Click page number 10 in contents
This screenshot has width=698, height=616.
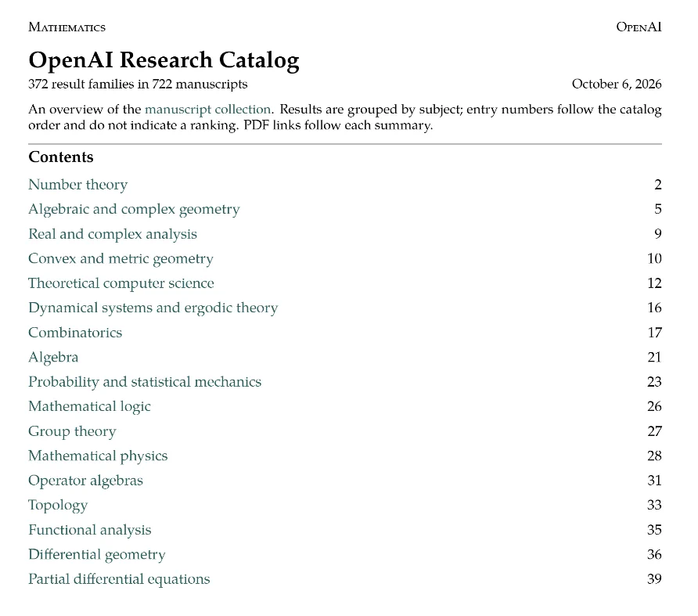click(654, 258)
